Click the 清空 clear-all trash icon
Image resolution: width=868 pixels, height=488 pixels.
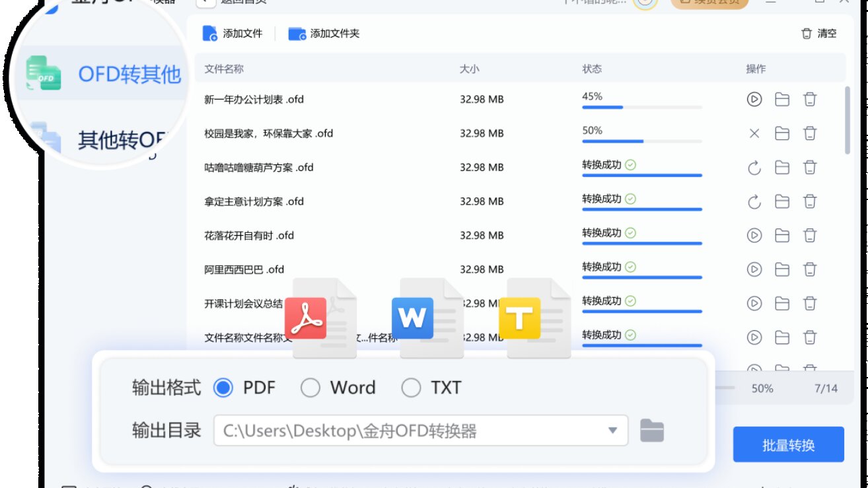pos(807,33)
